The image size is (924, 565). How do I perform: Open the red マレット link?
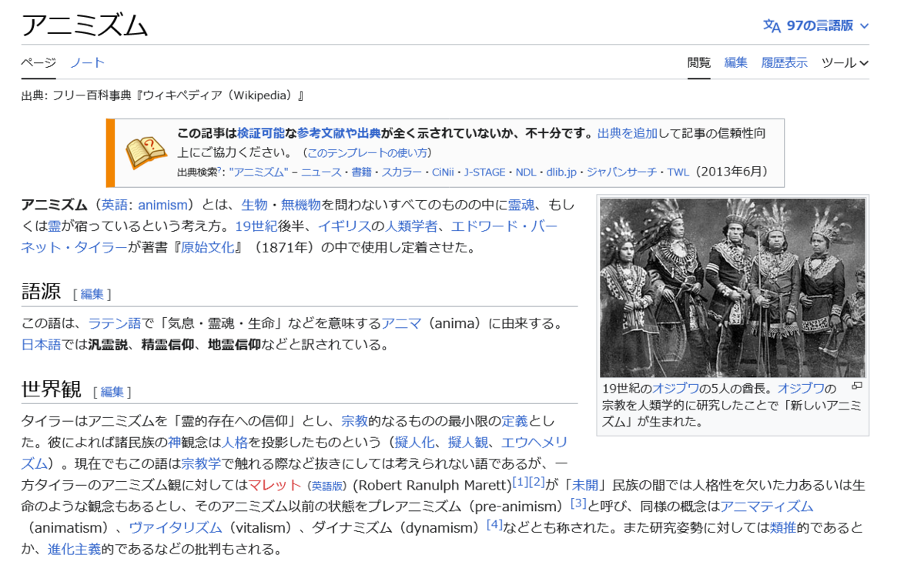275,486
